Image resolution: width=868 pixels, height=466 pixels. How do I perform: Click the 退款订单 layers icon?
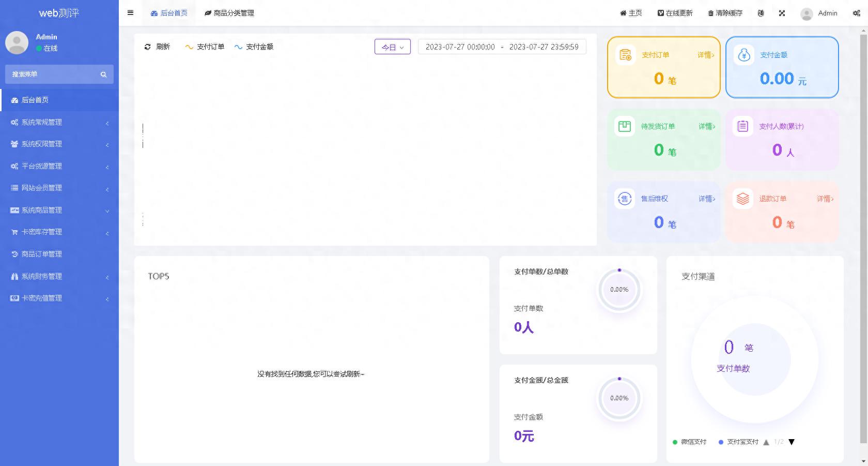[742, 199]
